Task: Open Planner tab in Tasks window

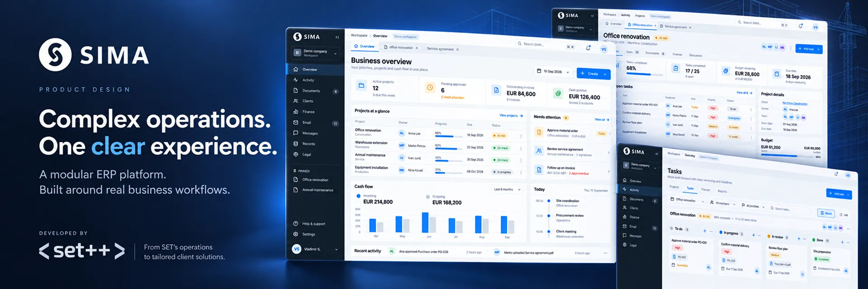Action: (705, 190)
